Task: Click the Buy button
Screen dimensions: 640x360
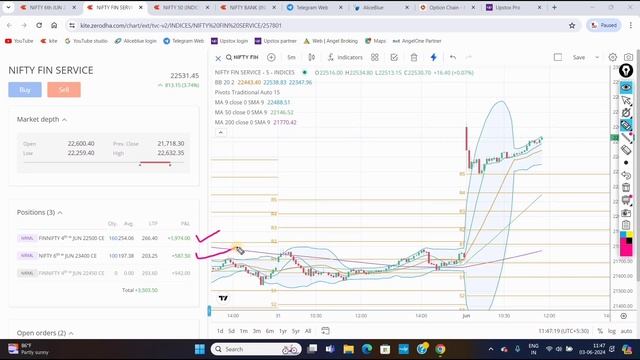Action: [x=25, y=89]
